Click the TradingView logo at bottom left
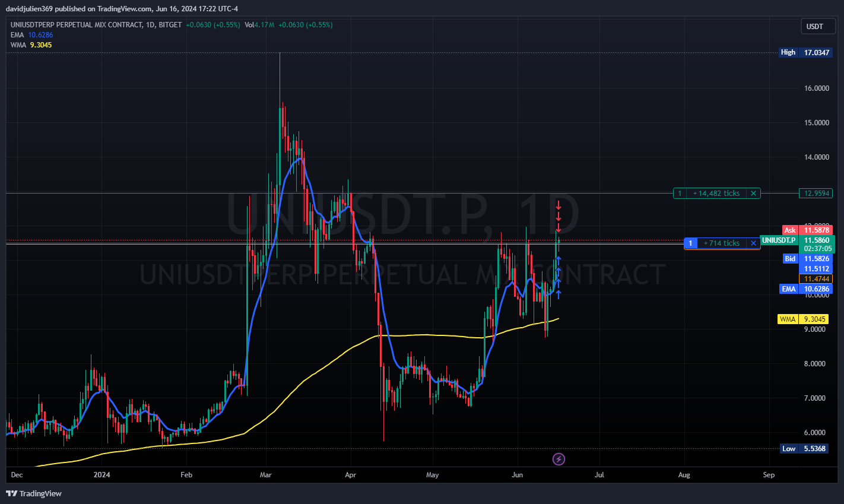Viewport: 844px width, 504px height. 34,493
